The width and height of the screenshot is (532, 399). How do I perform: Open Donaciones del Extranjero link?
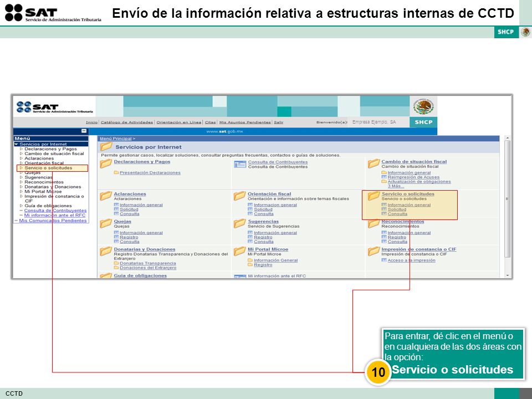point(148,268)
